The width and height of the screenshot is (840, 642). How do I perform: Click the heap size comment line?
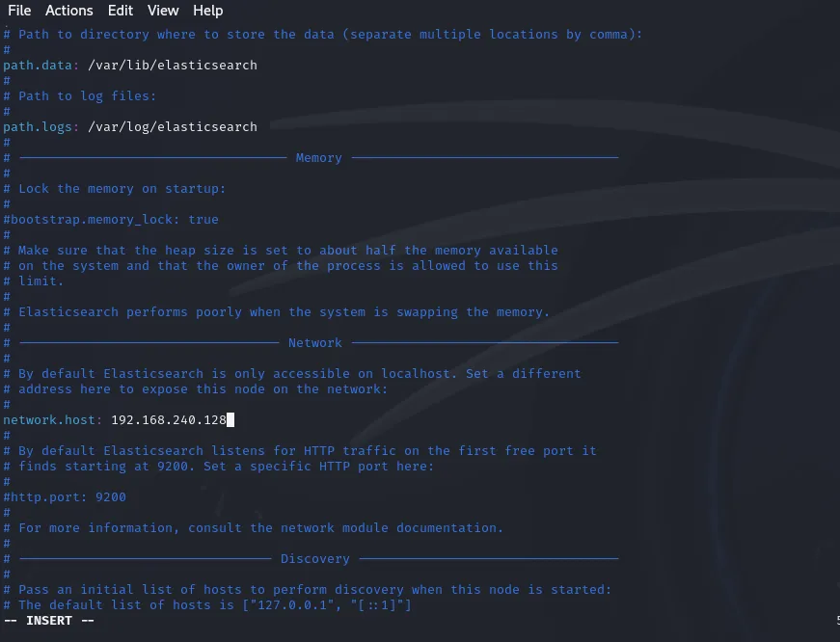[x=280, y=250]
